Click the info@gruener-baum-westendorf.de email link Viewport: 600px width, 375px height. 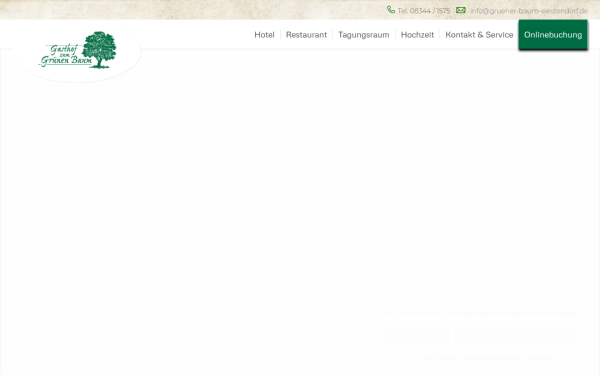point(529,11)
